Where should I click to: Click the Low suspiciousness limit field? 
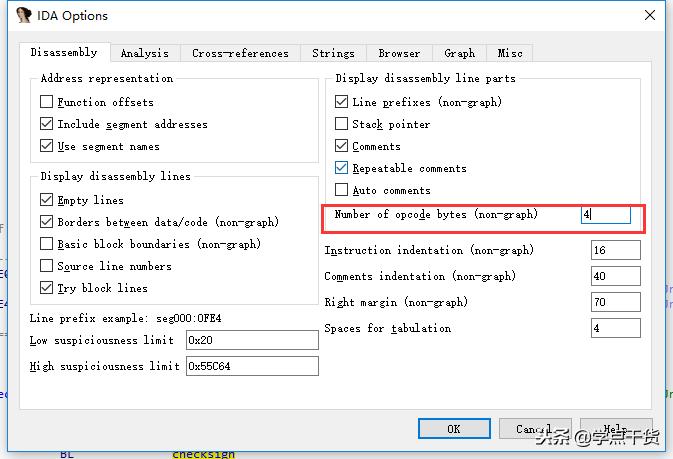pos(252,340)
